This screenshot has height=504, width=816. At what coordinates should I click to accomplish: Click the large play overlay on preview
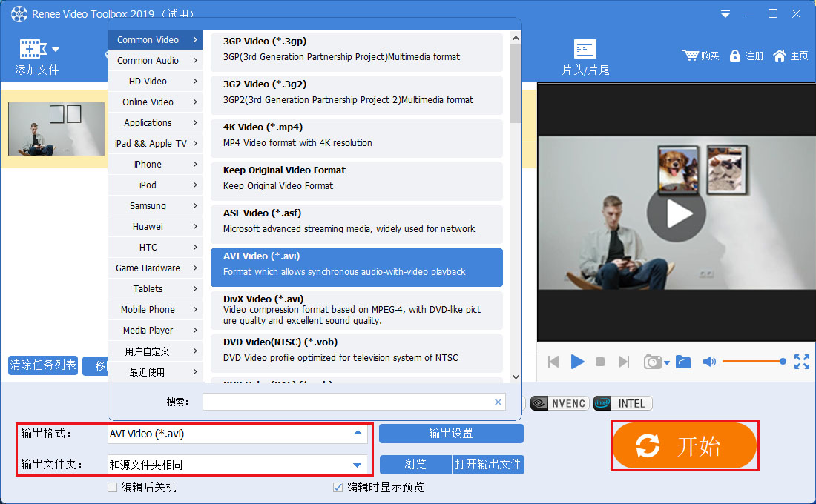(x=676, y=213)
